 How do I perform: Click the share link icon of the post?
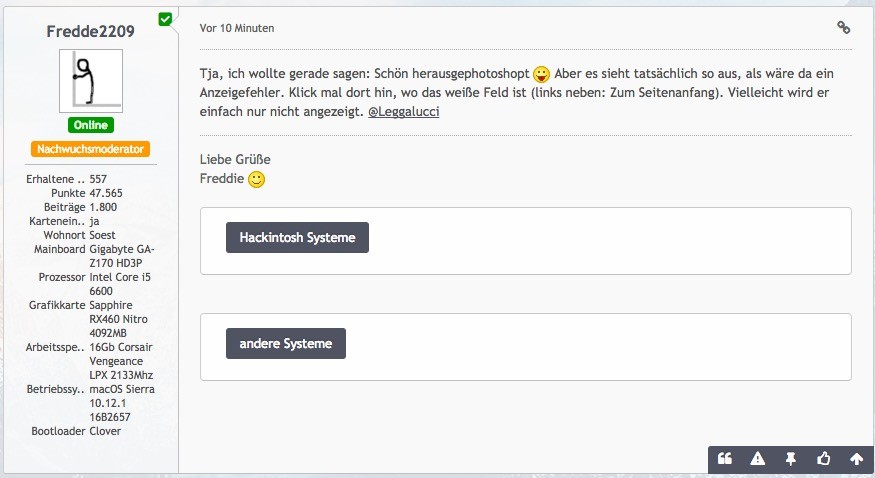pos(843,28)
